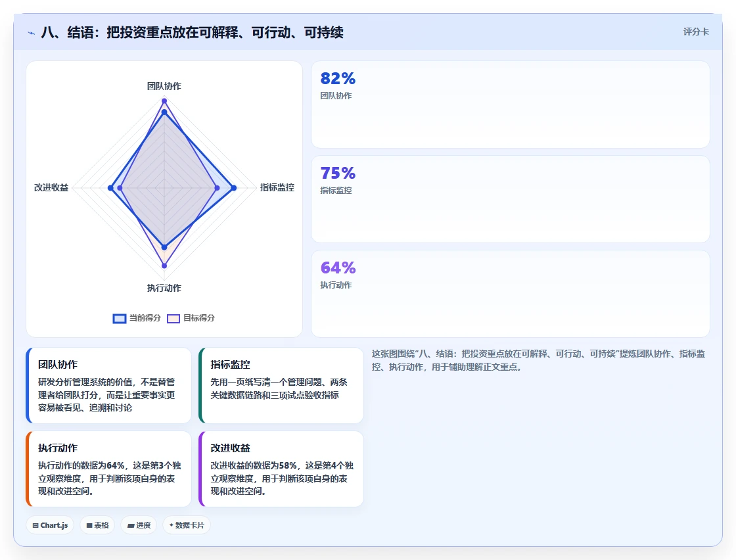Select the 团队协作 radar axis label
Image resolution: width=736 pixels, height=560 pixels.
[164, 86]
